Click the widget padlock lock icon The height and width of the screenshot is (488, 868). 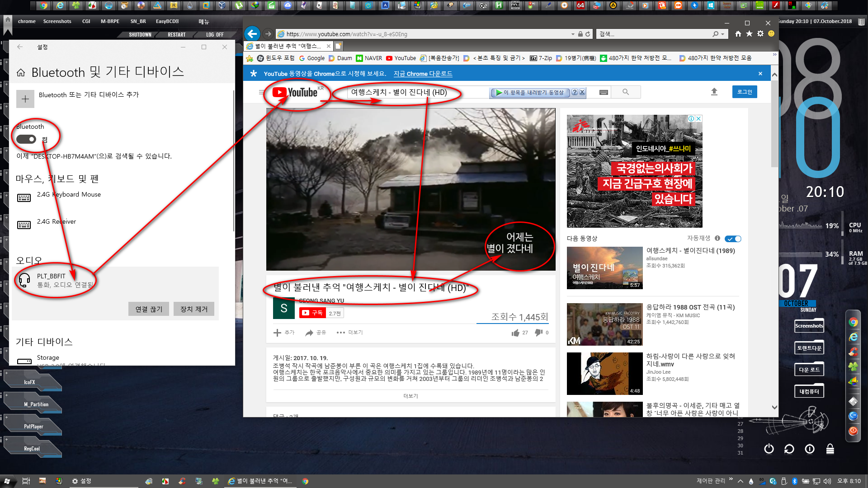click(x=830, y=449)
